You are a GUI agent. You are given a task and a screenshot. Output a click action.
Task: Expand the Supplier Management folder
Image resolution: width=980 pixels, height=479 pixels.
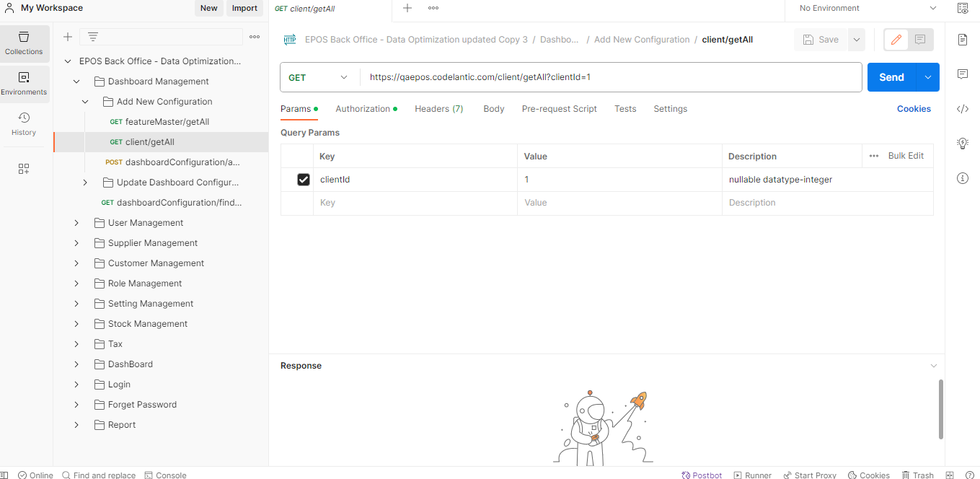[76, 243]
